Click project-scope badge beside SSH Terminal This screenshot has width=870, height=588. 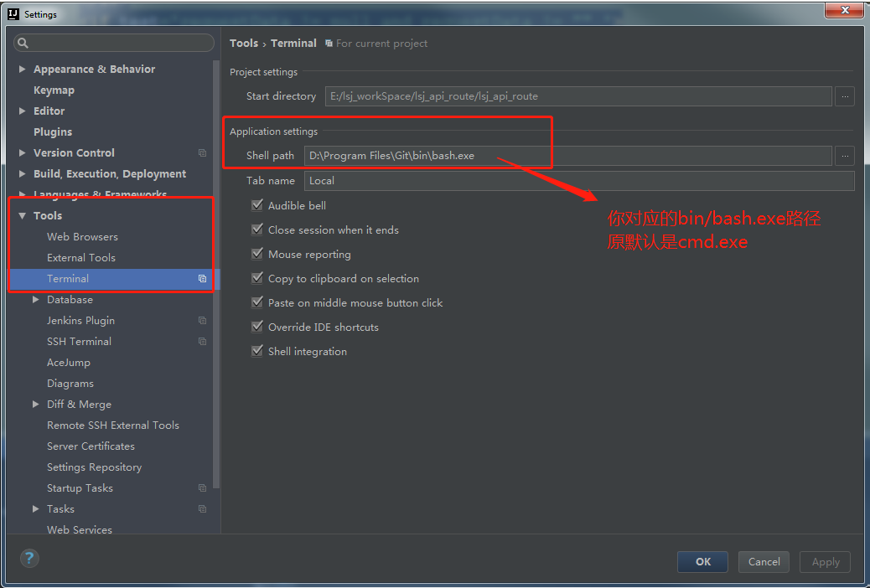(201, 341)
